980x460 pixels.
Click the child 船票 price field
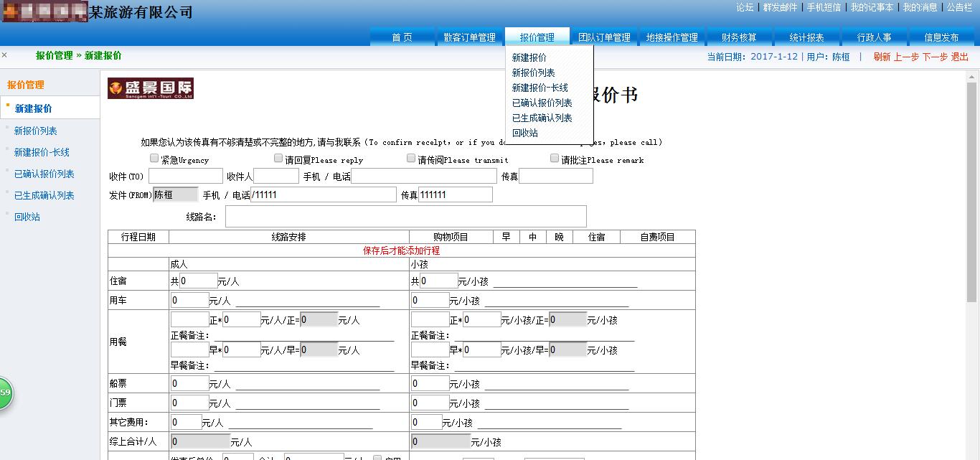click(x=430, y=384)
